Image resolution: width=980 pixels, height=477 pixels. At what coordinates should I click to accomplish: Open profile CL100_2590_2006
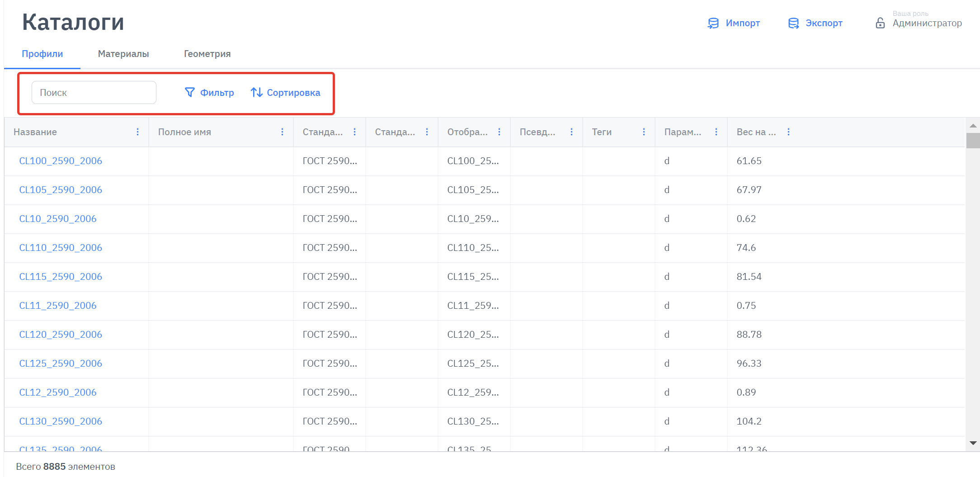coord(61,161)
